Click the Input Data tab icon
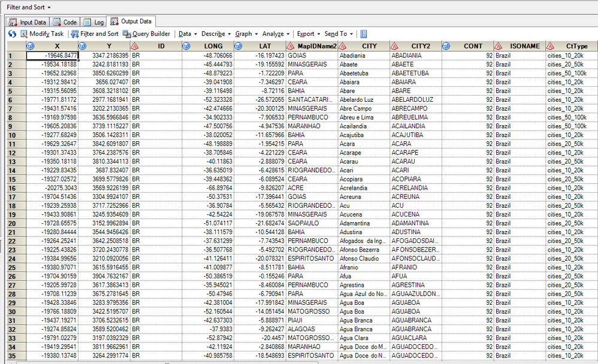Screen dimensions: 598x364 13,22
